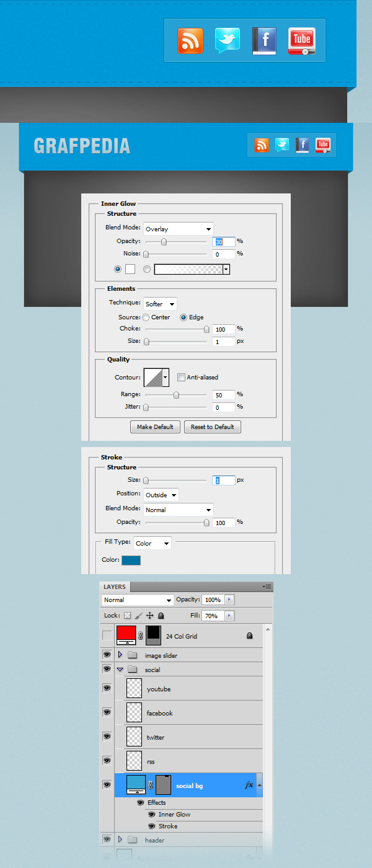Click the small Facebook icon in the GRAFPEDIA header
372x868 pixels.
coord(303,145)
